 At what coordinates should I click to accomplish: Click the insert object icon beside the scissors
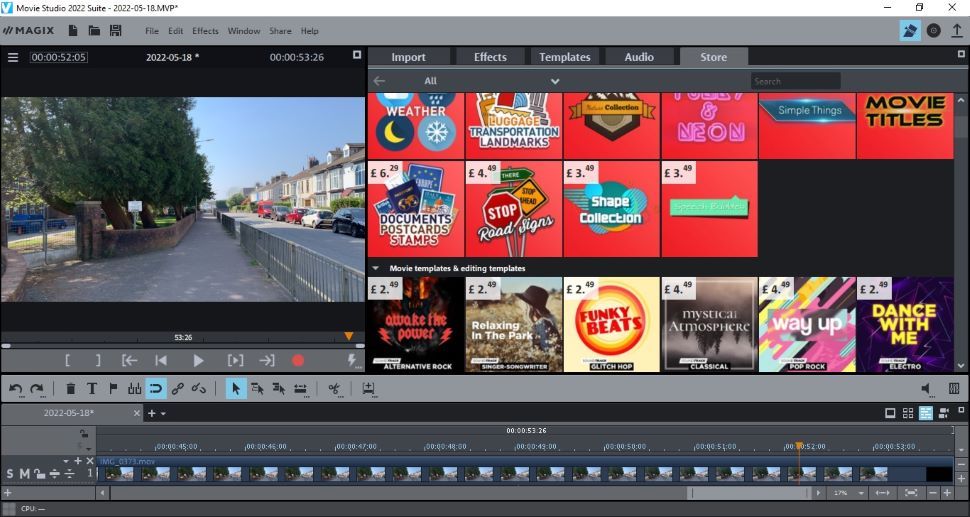click(x=368, y=389)
